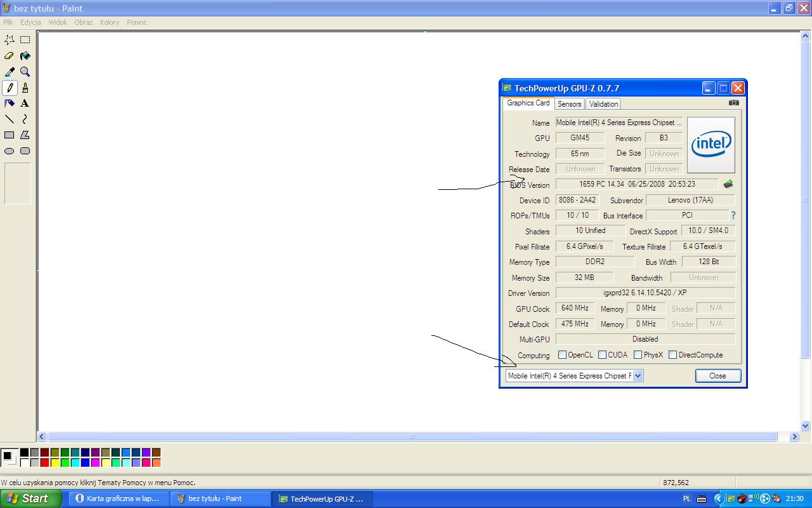The image size is (812, 508).
Task: Choose the Text tool in Paint
Action: tap(25, 104)
